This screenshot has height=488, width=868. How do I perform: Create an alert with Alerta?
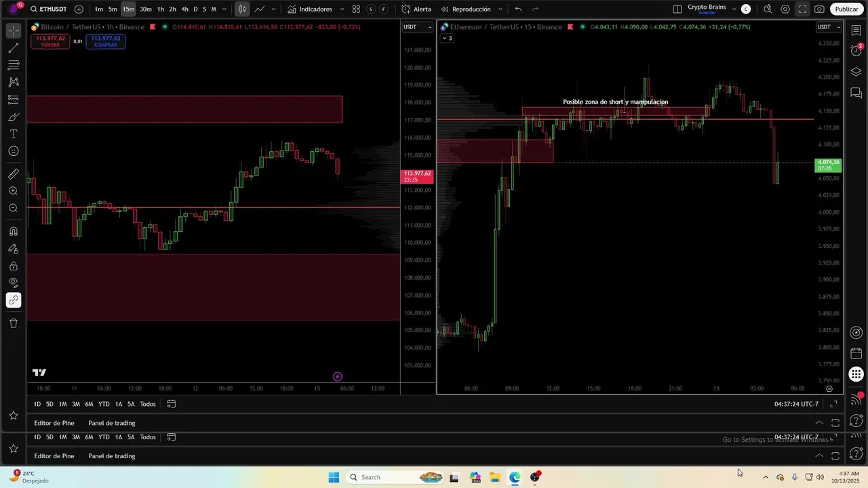point(416,9)
